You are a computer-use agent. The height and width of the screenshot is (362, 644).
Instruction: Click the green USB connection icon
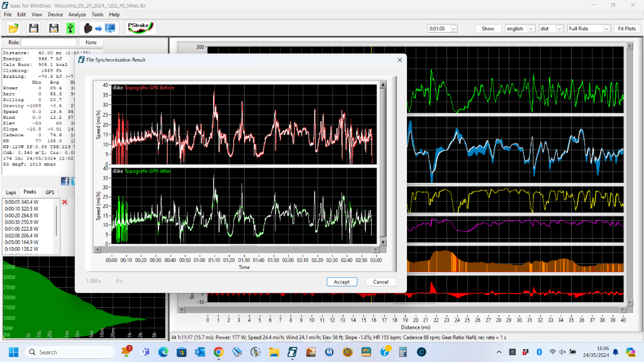pos(70,28)
